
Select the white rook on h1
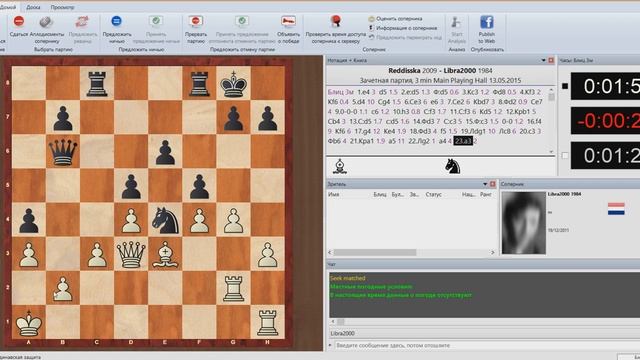click(267, 322)
